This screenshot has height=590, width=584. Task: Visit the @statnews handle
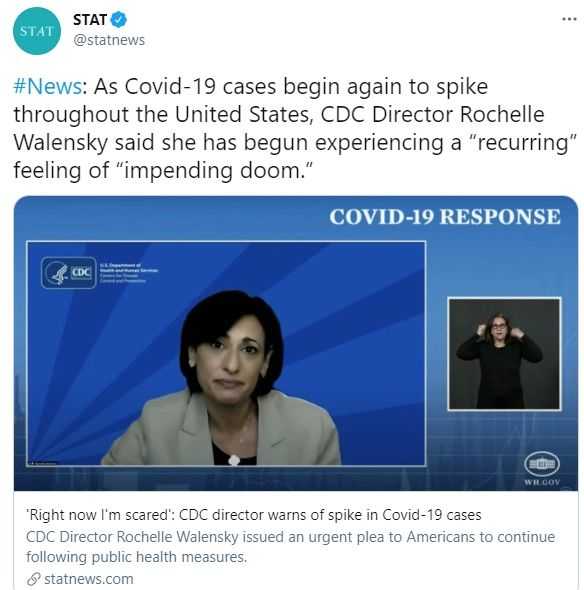tap(109, 40)
